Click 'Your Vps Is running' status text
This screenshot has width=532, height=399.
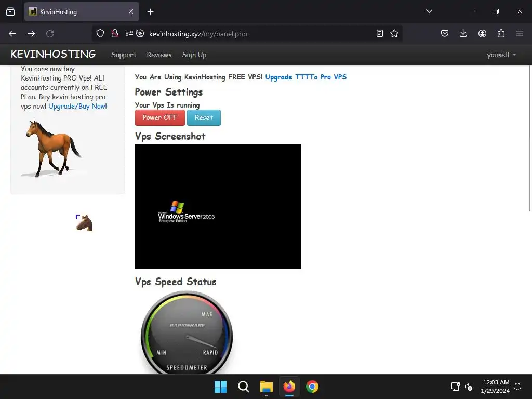point(167,105)
